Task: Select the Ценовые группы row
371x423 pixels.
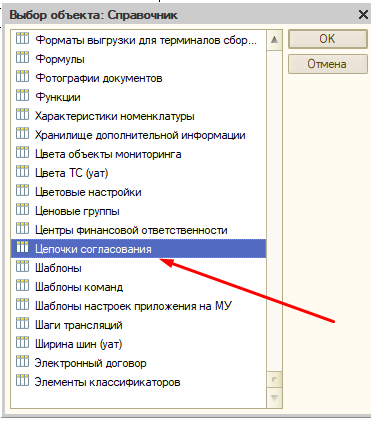Action: [x=138, y=211]
